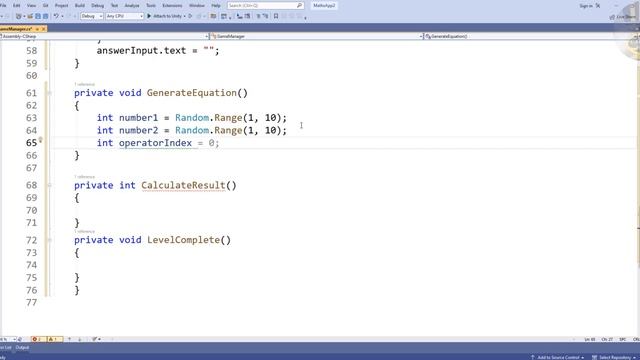Click the start-without-debugging play outline icon
The width and height of the screenshot is (640, 360).
coord(190,16)
